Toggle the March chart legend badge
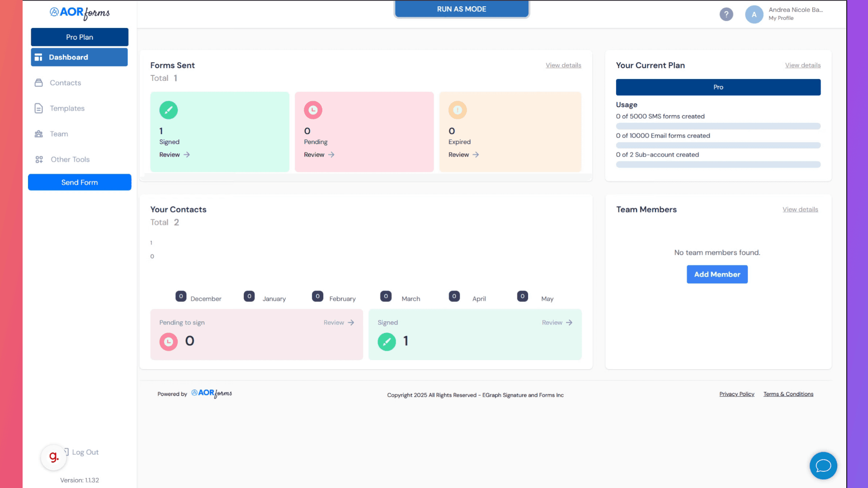 coord(386,296)
